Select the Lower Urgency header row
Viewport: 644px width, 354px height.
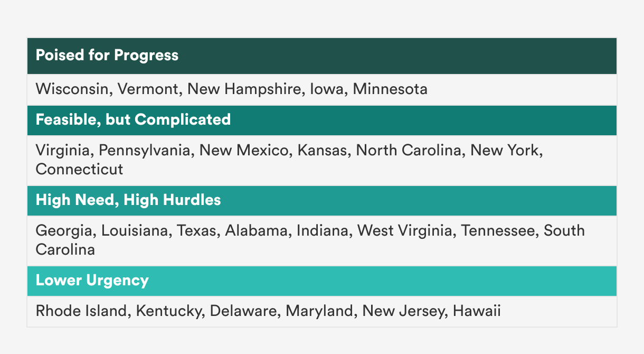(x=322, y=281)
